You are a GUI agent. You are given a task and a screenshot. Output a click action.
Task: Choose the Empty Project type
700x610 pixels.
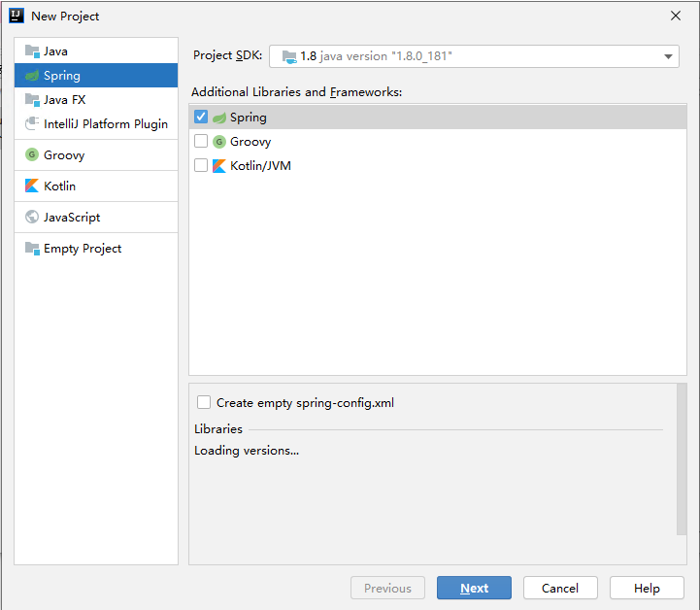pos(96,249)
